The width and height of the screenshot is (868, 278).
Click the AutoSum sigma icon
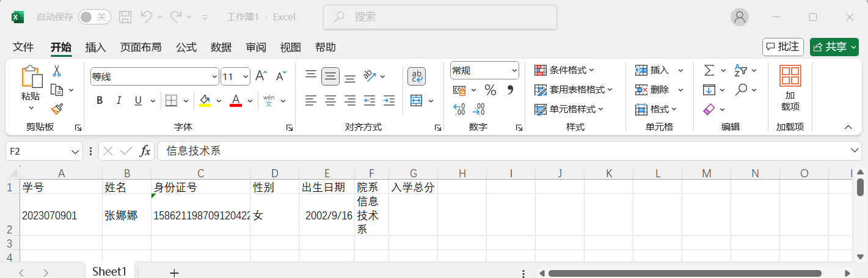[x=709, y=70]
